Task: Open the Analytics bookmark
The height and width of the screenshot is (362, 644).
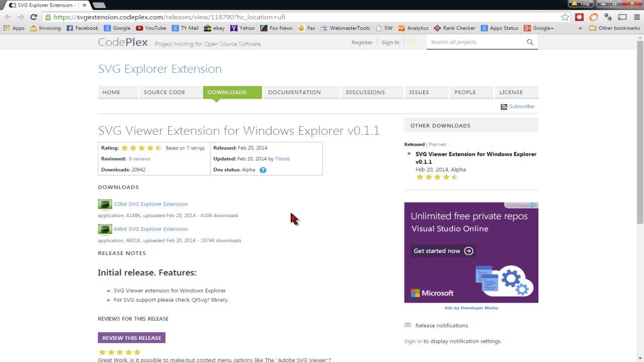Action: point(413,28)
